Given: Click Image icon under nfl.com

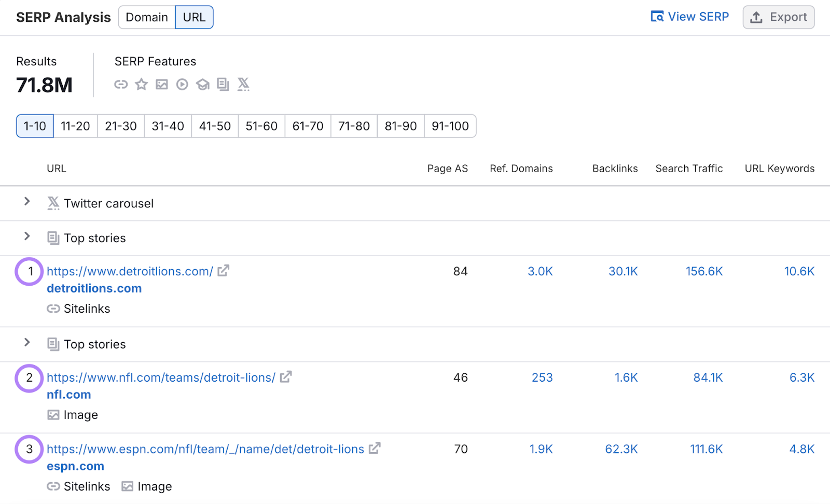Looking at the screenshot, I should point(53,415).
